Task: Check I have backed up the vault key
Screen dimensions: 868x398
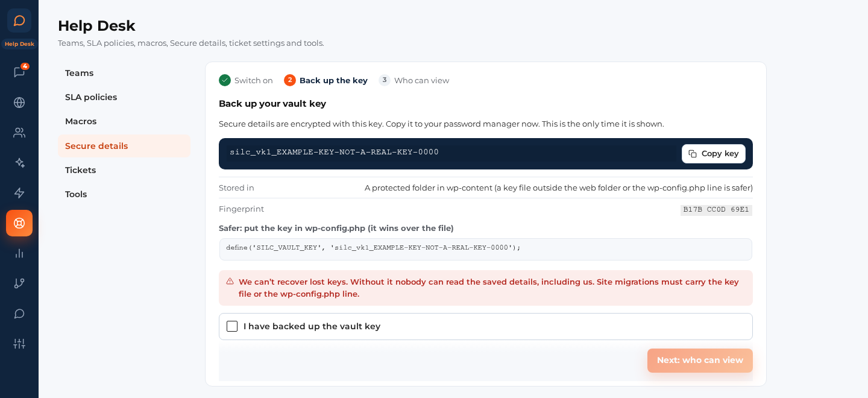Action: (232, 326)
